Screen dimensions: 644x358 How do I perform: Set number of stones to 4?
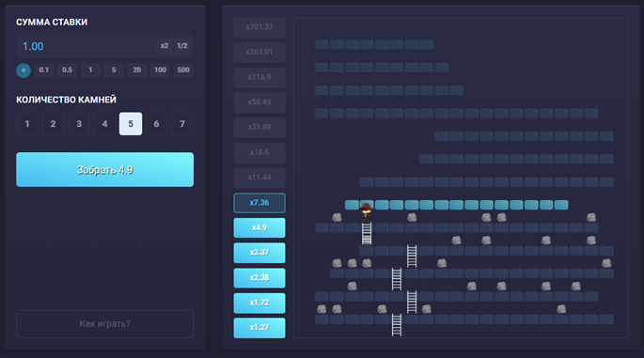coord(104,124)
